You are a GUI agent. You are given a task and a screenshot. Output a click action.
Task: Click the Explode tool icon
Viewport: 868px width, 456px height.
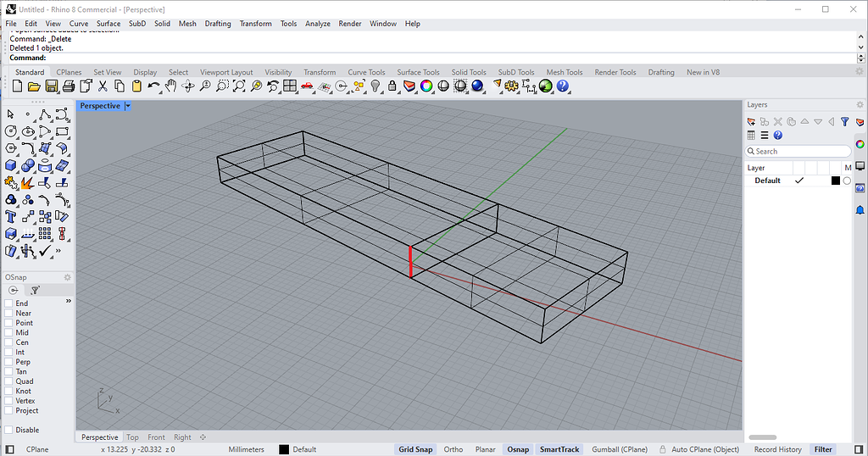tap(27, 182)
